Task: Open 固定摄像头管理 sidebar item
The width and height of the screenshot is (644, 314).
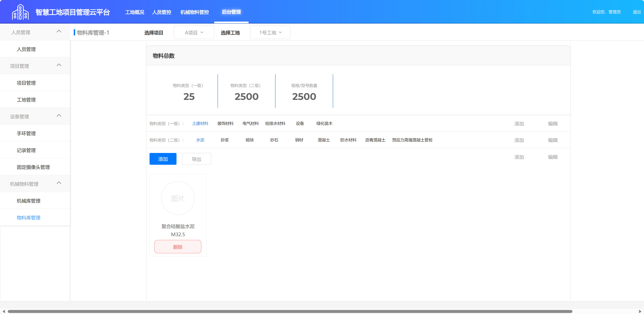Action: click(35, 167)
